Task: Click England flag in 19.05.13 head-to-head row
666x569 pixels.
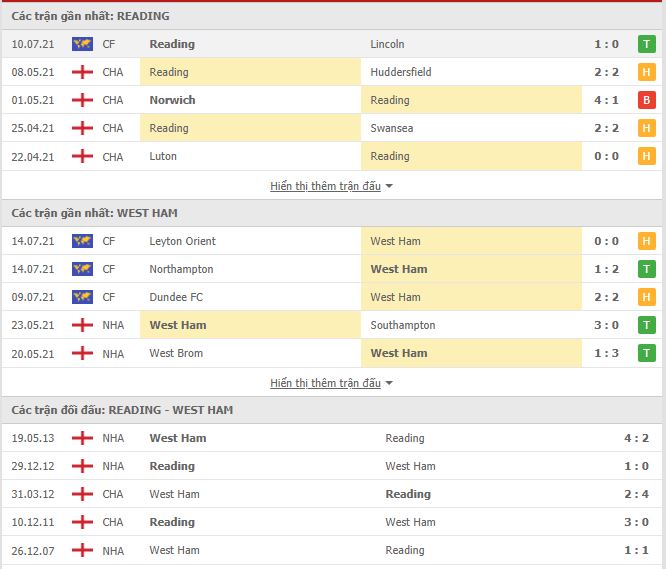Action: (82, 438)
